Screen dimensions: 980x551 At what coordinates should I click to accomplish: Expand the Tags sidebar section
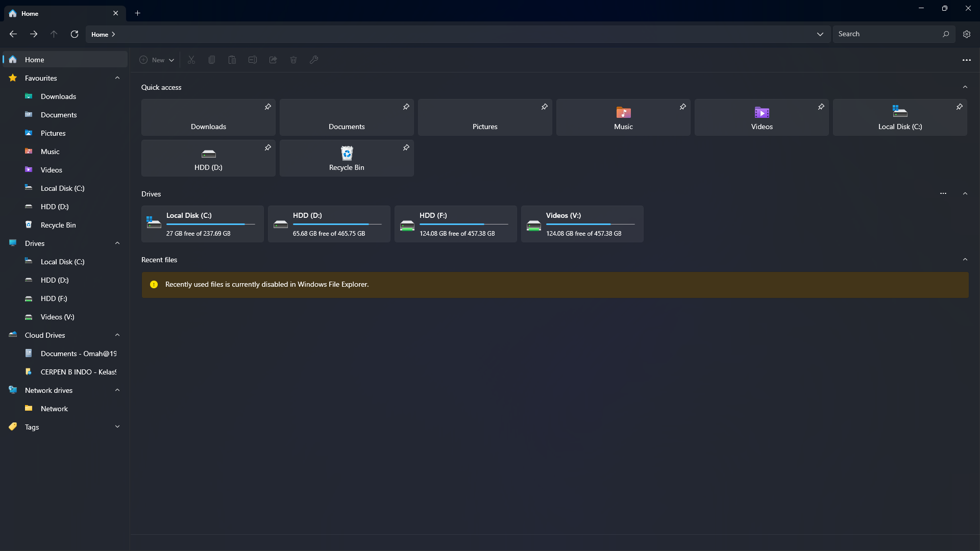[117, 427]
